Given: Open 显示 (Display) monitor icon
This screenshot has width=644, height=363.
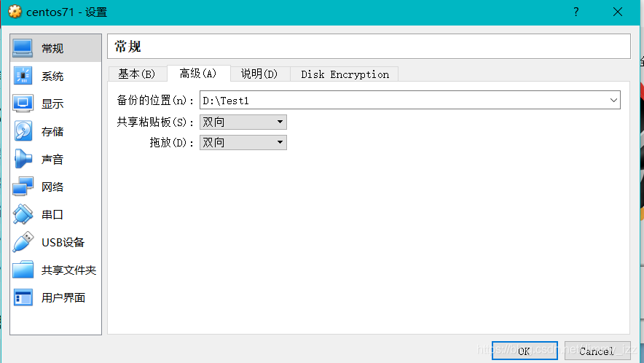Looking at the screenshot, I should click(x=23, y=104).
